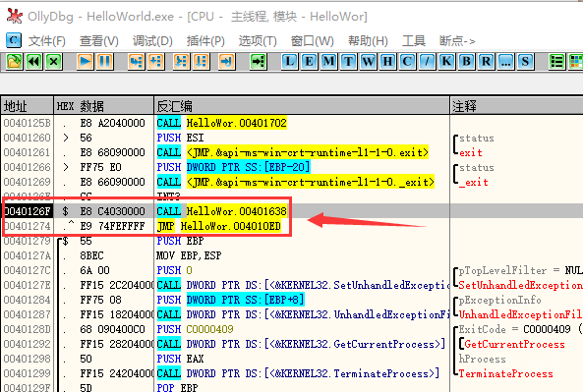This screenshot has height=392, width=583.
Task: Open the Source window (S)
Action: (x=525, y=61)
